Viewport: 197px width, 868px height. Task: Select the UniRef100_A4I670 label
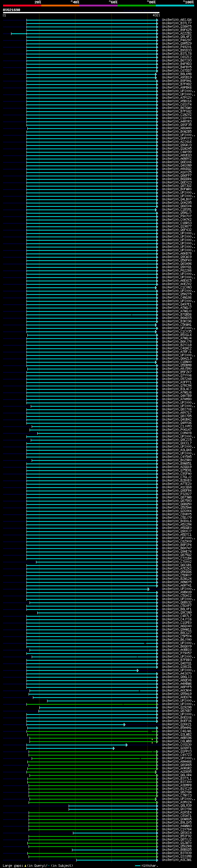pyautogui.click(x=177, y=674)
